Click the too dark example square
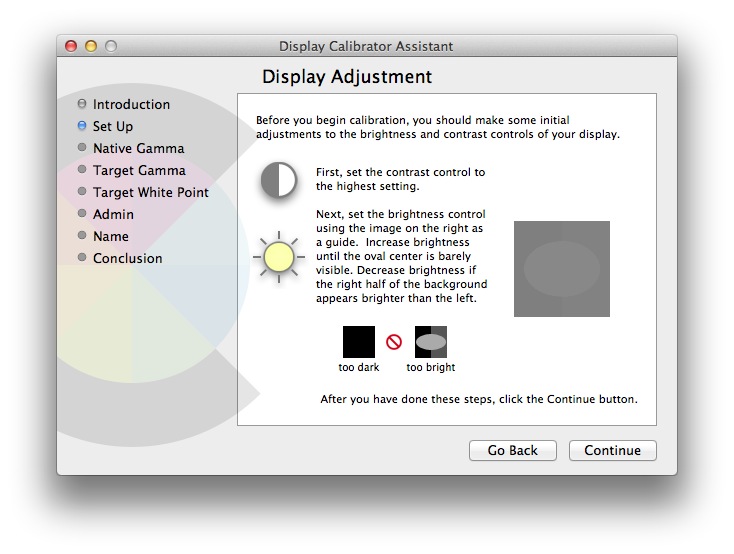Screen dimensions: 734x554 pyautogui.click(x=359, y=342)
